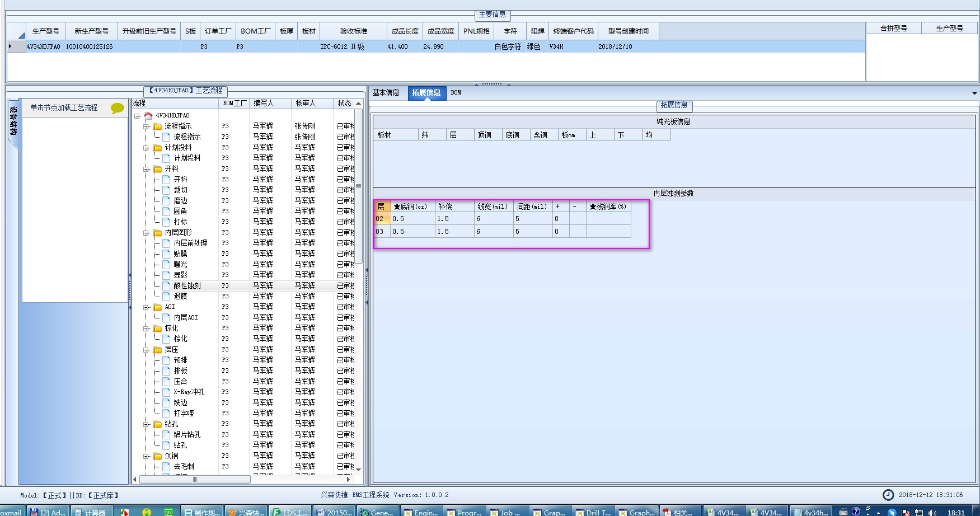Click the folder icon of 流程指示 group
The height and width of the screenshot is (516, 980).
pos(157,126)
